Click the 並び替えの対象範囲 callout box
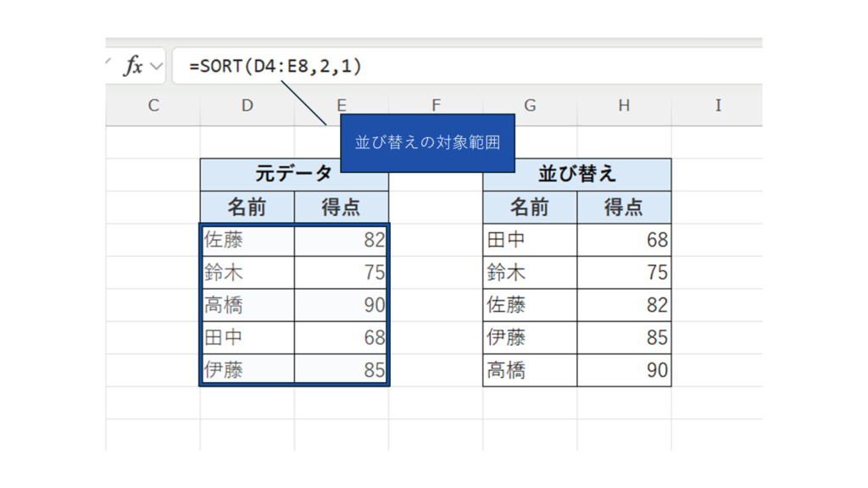868x488 pixels. click(427, 142)
